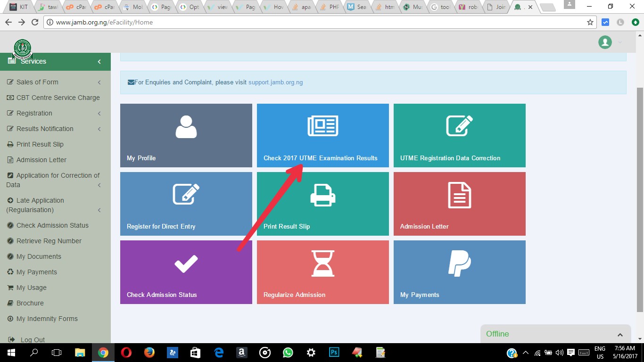Click the address bar URL
This screenshot has width=644, height=362.
[104, 22]
